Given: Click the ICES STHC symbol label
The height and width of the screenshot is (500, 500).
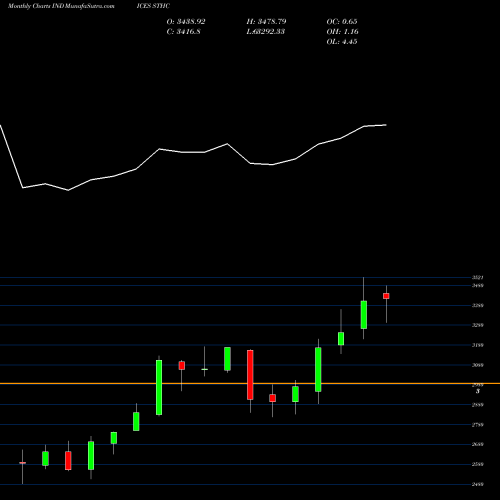Looking at the screenshot, I should coord(153,6).
